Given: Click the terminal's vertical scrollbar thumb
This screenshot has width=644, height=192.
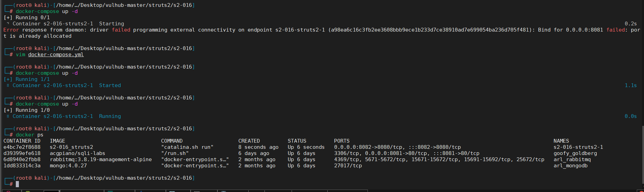Looking at the screenshot, I should coord(642,154).
